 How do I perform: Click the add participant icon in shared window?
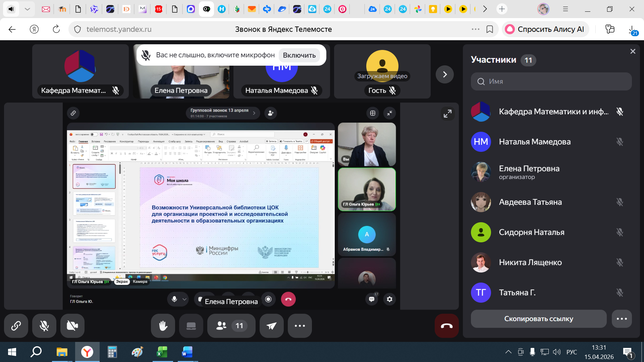point(271,113)
